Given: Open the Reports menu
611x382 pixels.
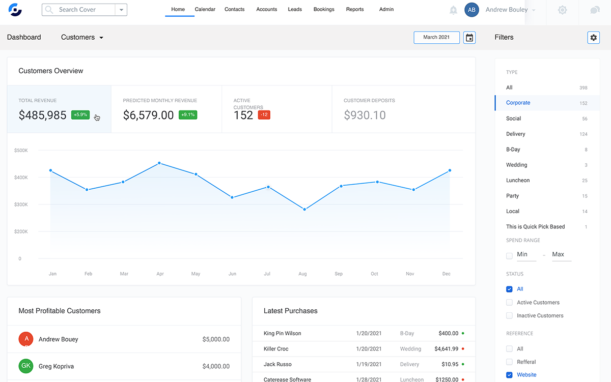Looking at the screenshot, I should tap(355, 9).
